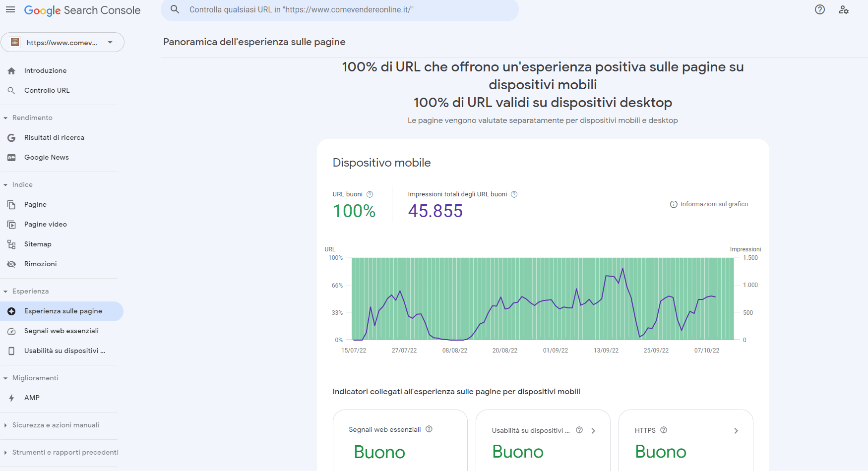This screenshot has width=868, height=471.
Task: Open HTTPS card chevron arrow
Action: 736,431
